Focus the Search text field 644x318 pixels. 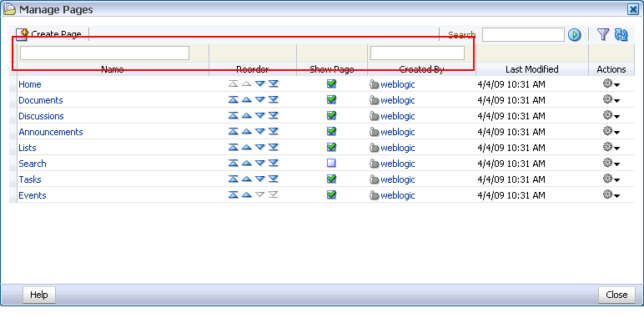tap(523, 35)
